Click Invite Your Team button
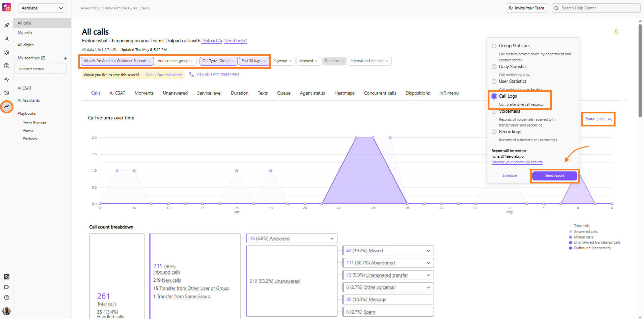 pyautogui.click(x=527, y=8)
